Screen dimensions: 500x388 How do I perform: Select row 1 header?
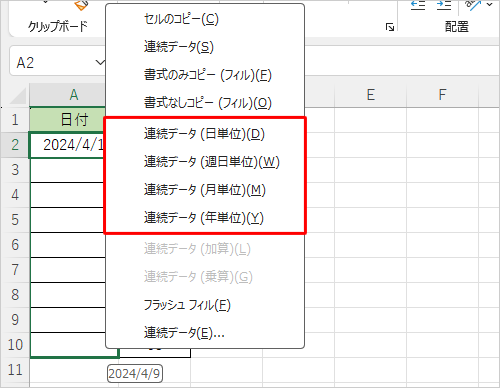pyautogui.click(x=15, y=120)
